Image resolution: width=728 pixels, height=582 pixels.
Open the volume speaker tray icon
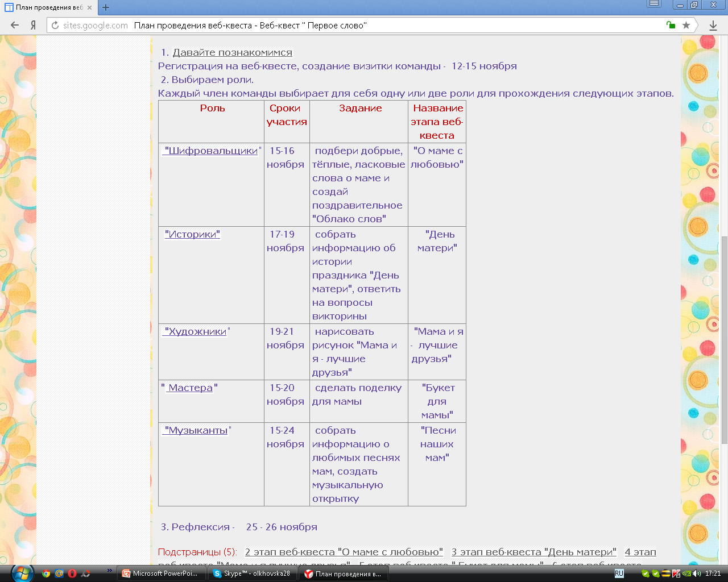tap(697, 573)
